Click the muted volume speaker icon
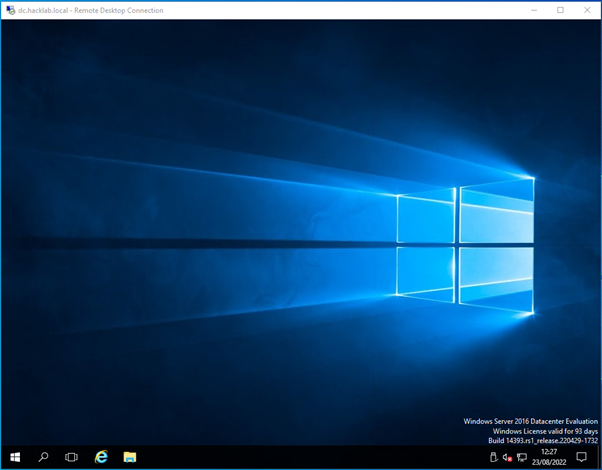This screenshot has width=602, height=470. [x=507, y=457]
